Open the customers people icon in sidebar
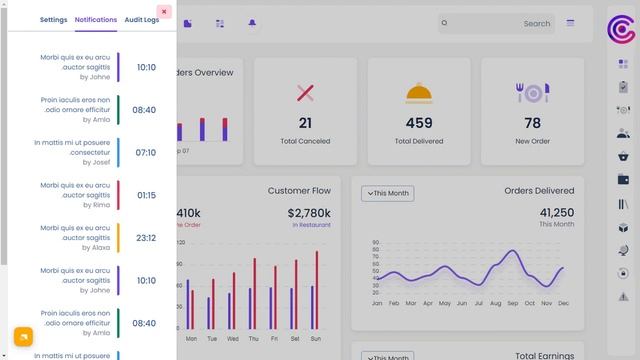The width and height of the screenshot is (640, 360). (623, 133)
